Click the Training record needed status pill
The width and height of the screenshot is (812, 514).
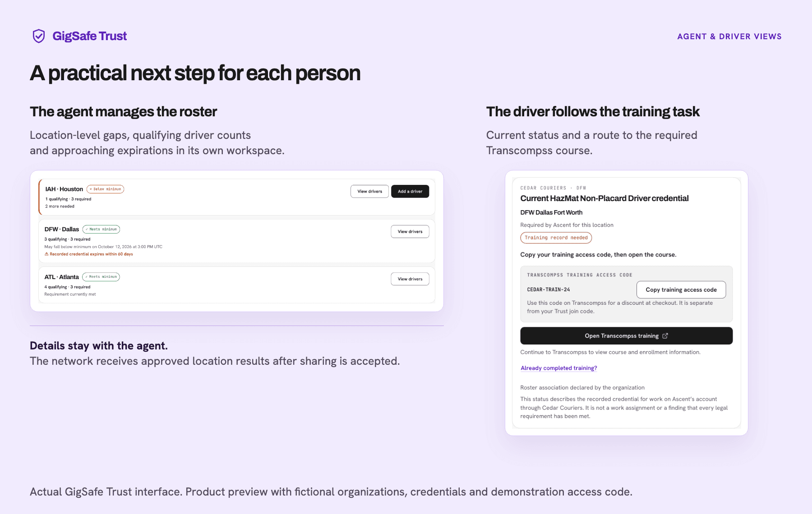pyautogui.click(x=556, y=238)
